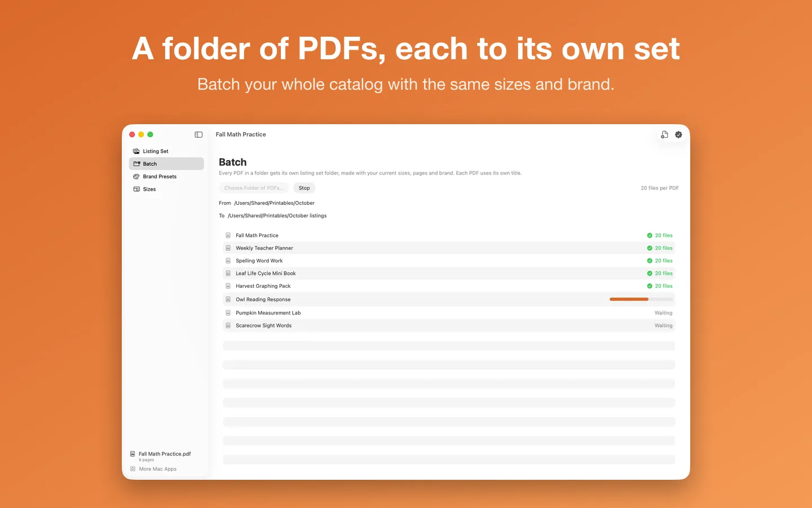Viewport: 812px width, 508px height.
Task: Select the Leaf Life Cycle Mini Book name
Action: pyautogui.click(x=266, y=273)
